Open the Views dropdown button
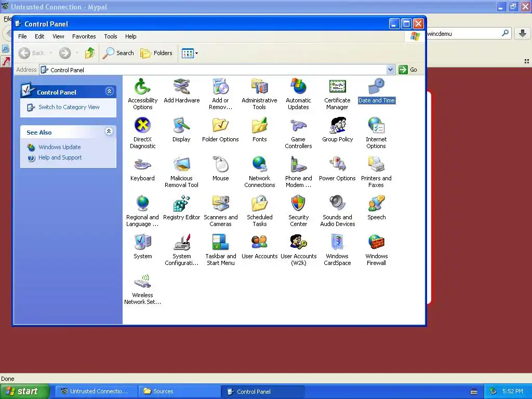 [196, 54]
